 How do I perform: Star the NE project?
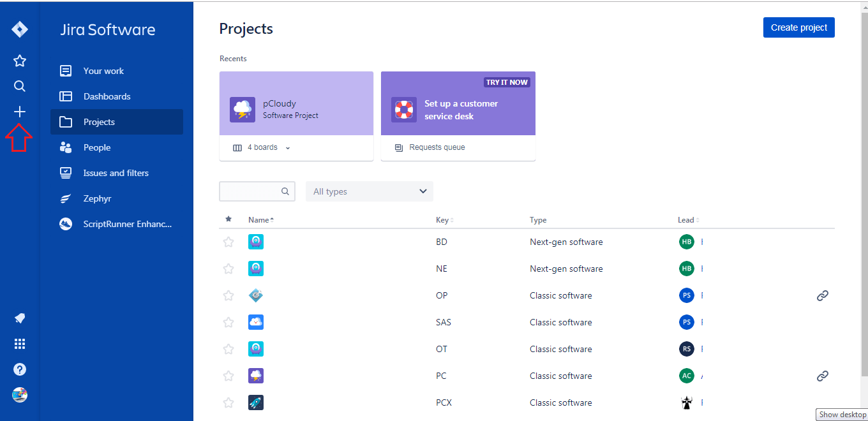[228, 269]
